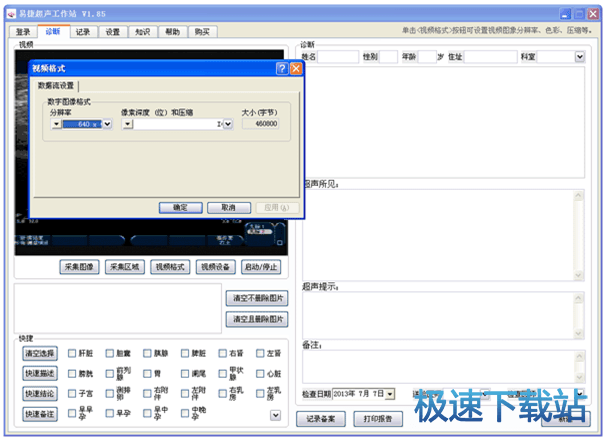Open the 设置 tab
608x443 pixels.
113,32
